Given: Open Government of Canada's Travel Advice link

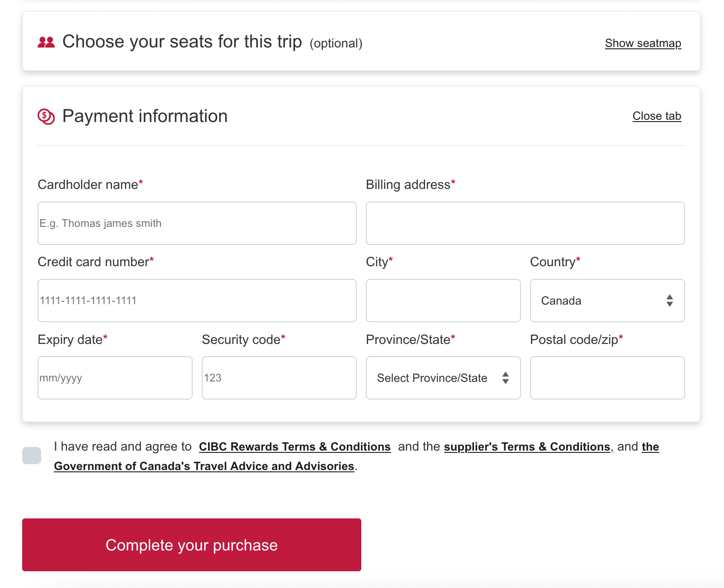Looking at the screenshot, I should coord(204,466).
